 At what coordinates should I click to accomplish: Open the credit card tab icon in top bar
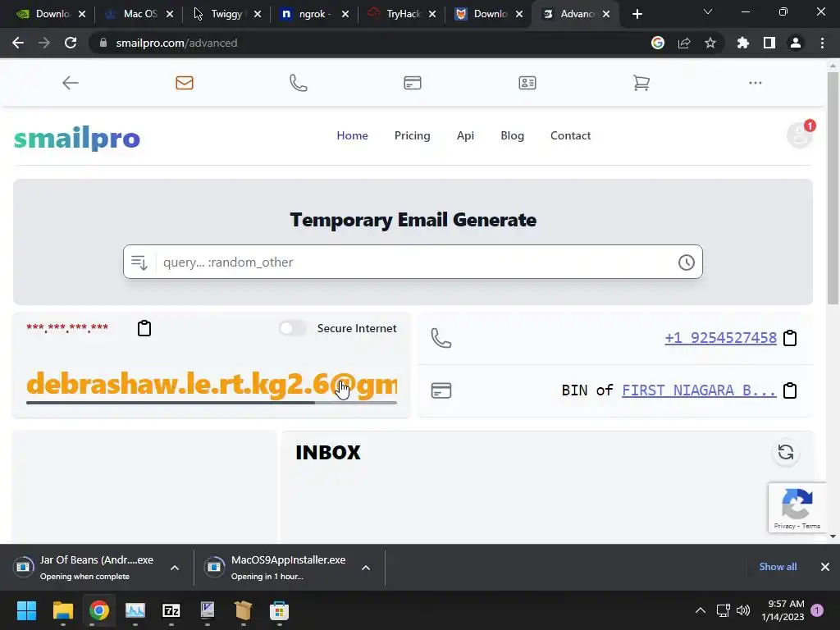(413, 83)
